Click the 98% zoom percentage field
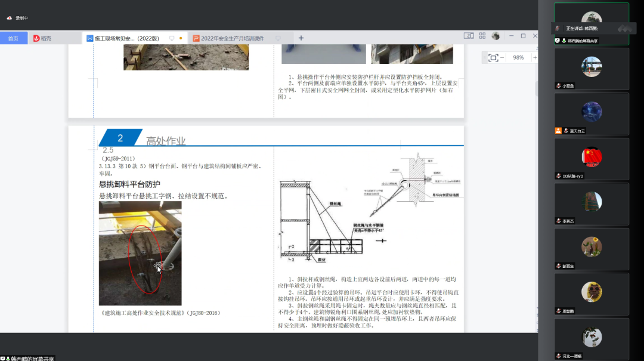644x361 pixels. click(518, 58)
